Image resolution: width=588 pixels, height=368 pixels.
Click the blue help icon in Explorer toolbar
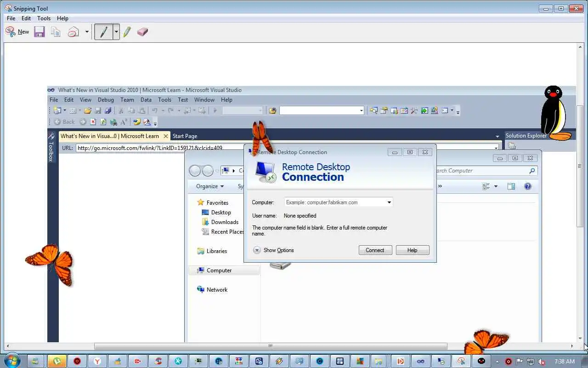click(528, 186)
